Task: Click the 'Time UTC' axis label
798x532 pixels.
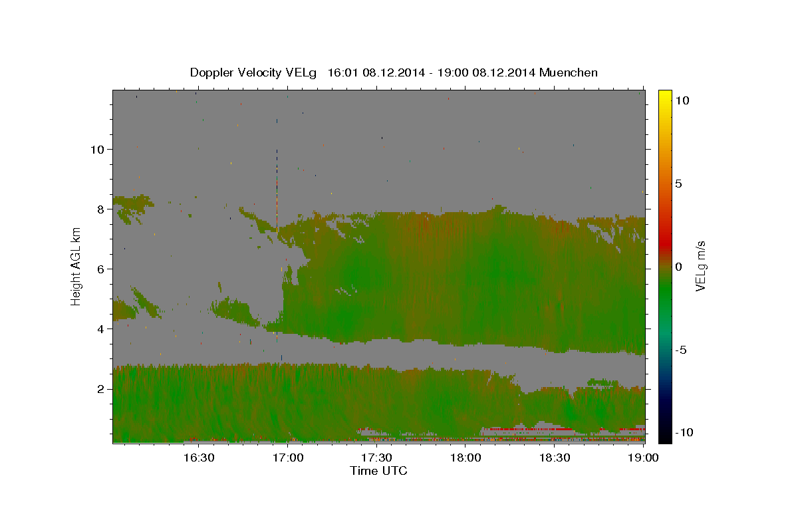Action: (x=378, y=471)
